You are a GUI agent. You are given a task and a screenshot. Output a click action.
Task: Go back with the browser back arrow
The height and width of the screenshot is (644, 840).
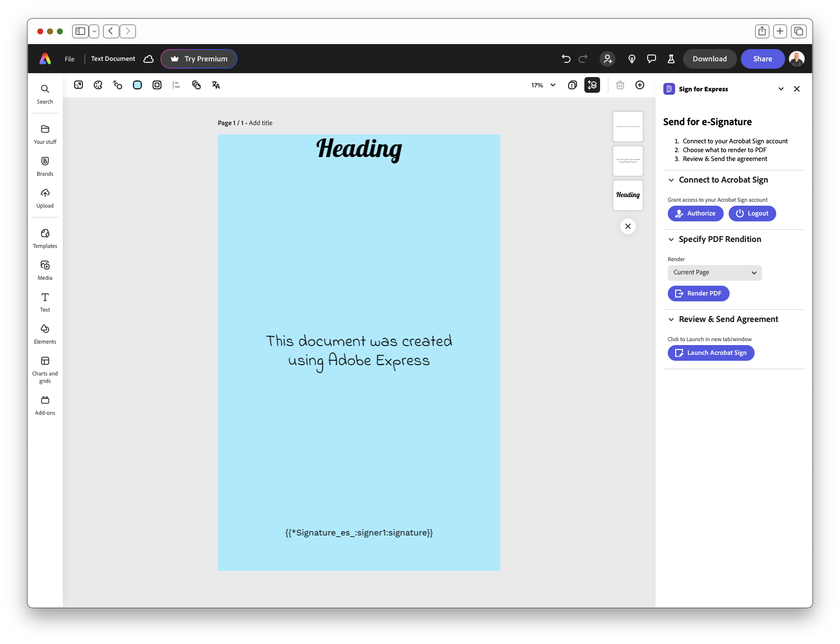[x=111, y=31]
